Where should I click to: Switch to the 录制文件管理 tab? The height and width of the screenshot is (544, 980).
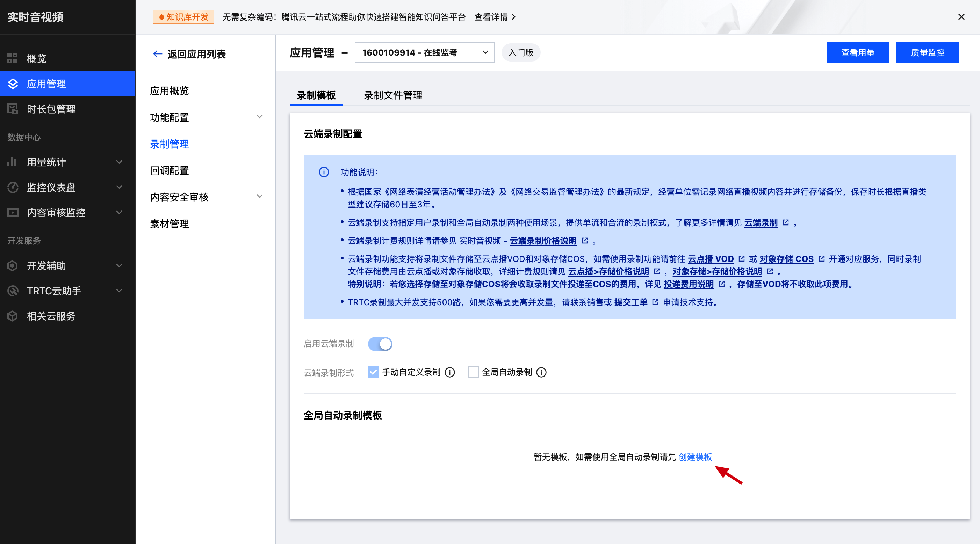(x=393, y=95)
